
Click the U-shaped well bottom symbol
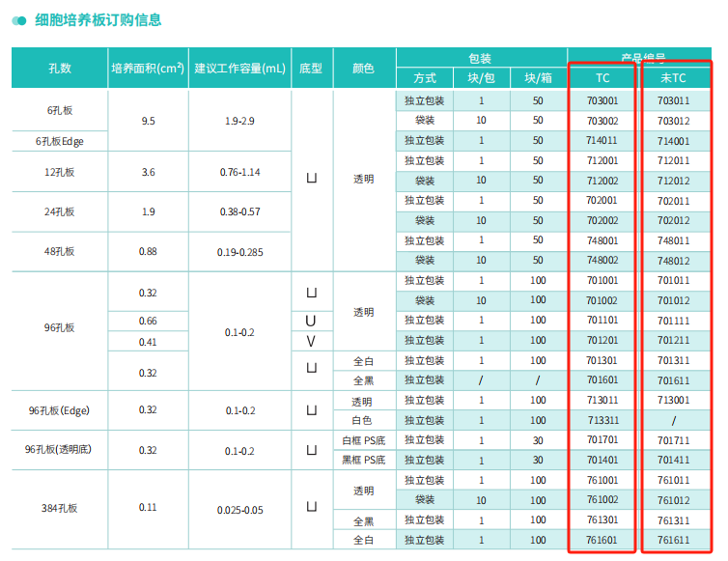pos(311,321)
